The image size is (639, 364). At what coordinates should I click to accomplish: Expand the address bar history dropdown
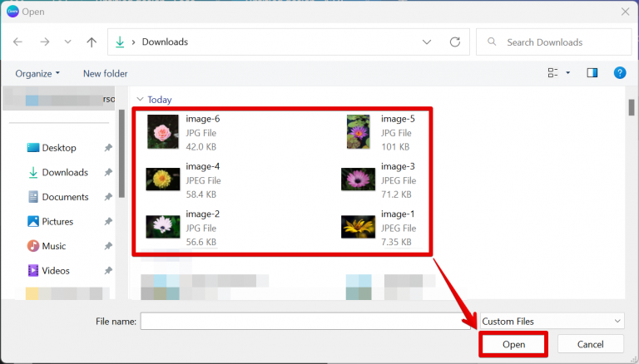(x=427, y=42)
